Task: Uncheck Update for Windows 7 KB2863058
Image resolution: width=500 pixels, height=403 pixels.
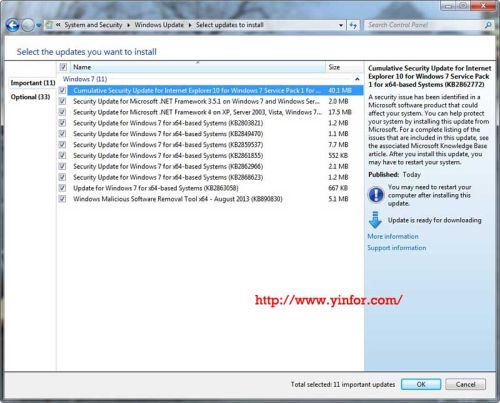Action: coord(62,188)
